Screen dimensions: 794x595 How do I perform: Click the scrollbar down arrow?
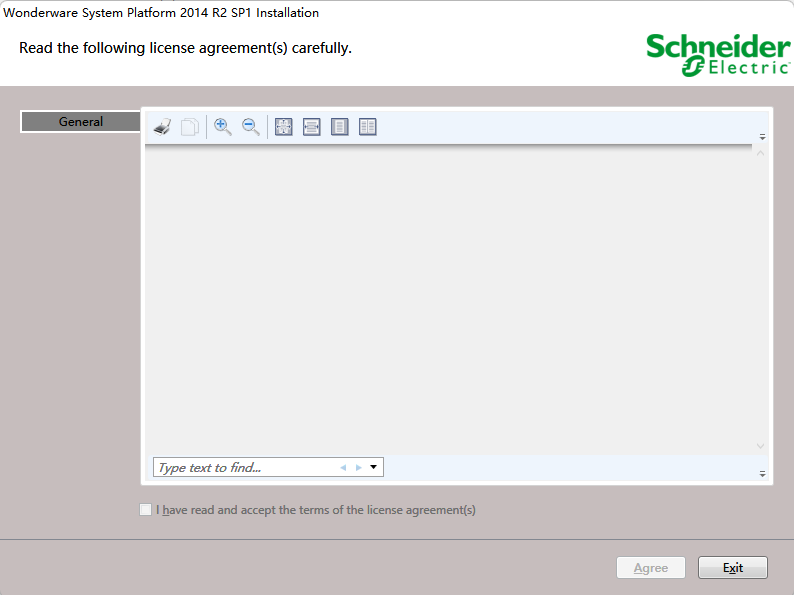click(x=760, y=446)
